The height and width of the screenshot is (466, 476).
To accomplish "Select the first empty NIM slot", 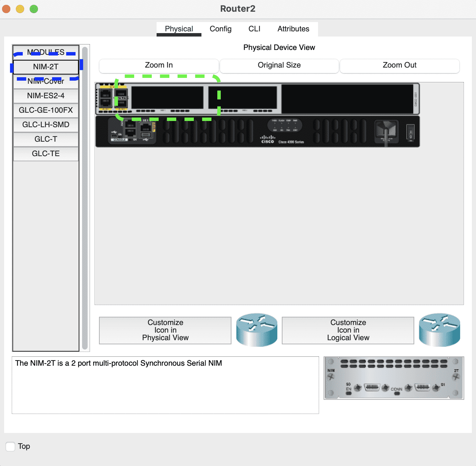I will (167, 98).
